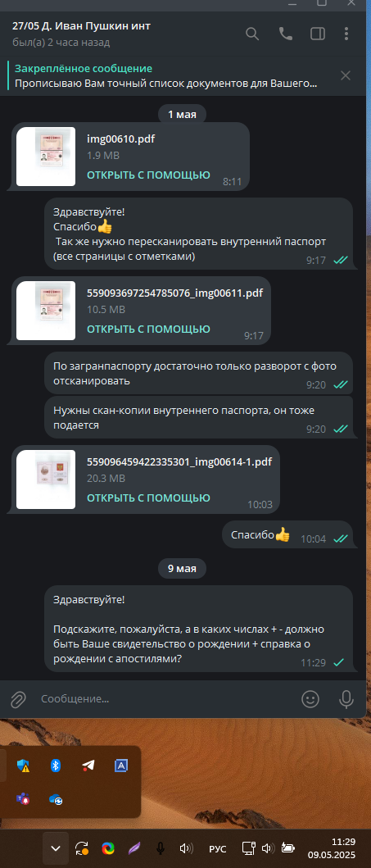Focus the Сообщение message input field
The height and width of the screenshot is (868, 371).
[166, 698]
